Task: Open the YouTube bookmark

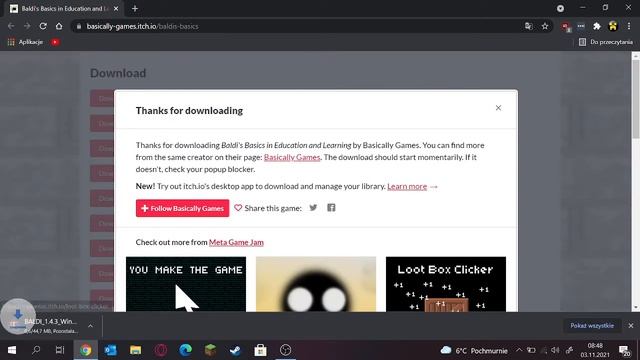Action: click(x=55, y=42)
